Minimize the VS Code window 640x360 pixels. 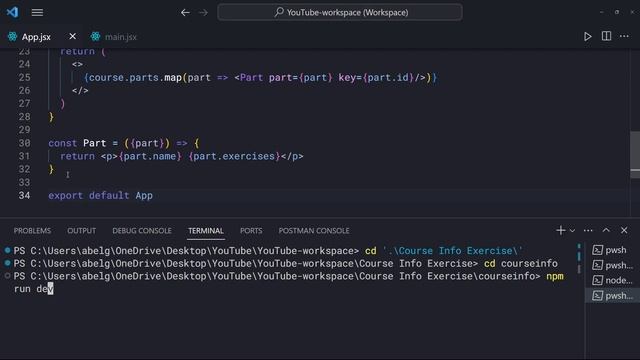pos(601,12)
